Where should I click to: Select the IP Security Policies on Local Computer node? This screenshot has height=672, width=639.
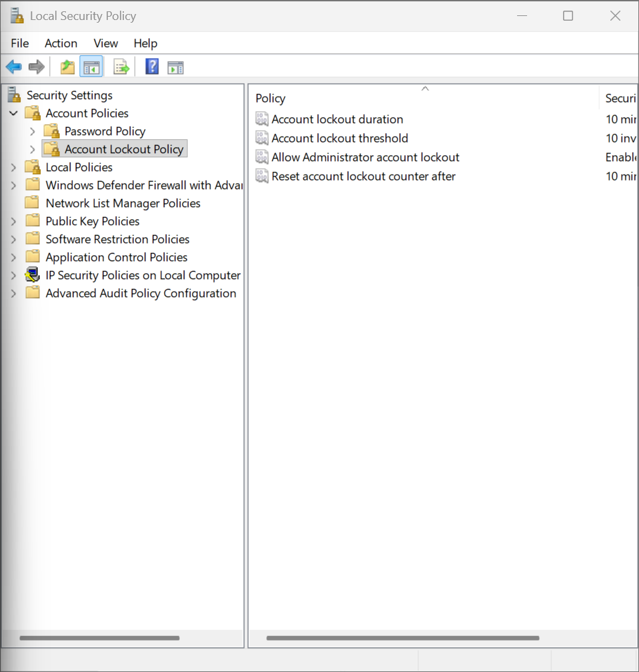[x=143, y=275]
